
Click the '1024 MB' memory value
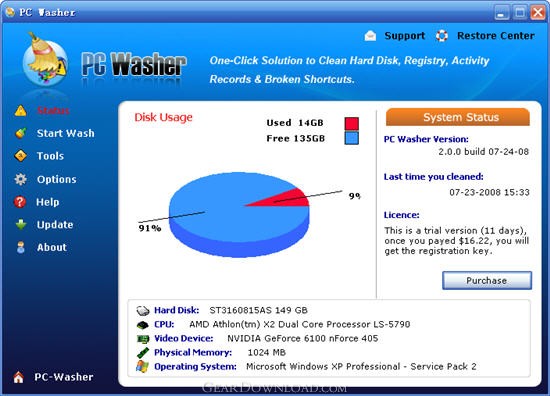tap(267, 353)
